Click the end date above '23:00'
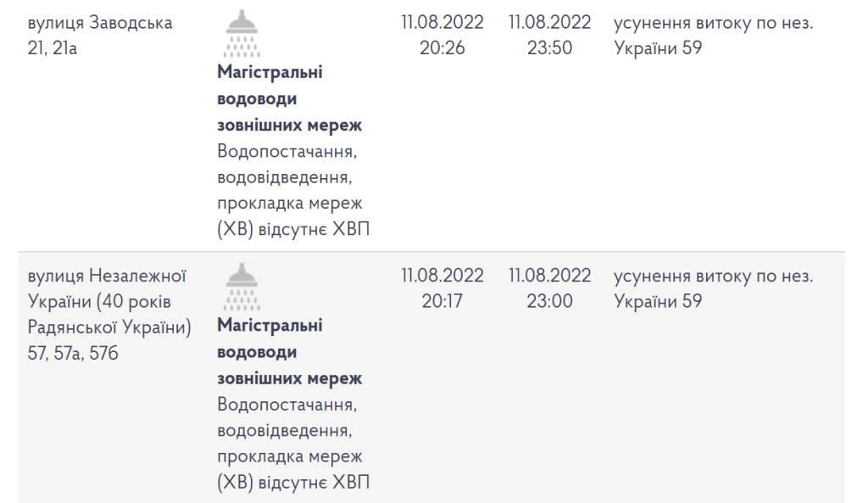Viewport: 868px width, 503px height. tap(549, 276)
